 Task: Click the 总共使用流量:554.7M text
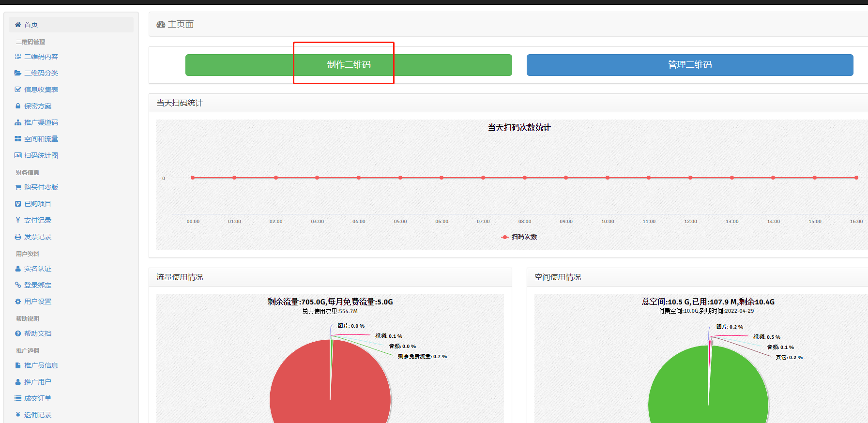(330, 311)
